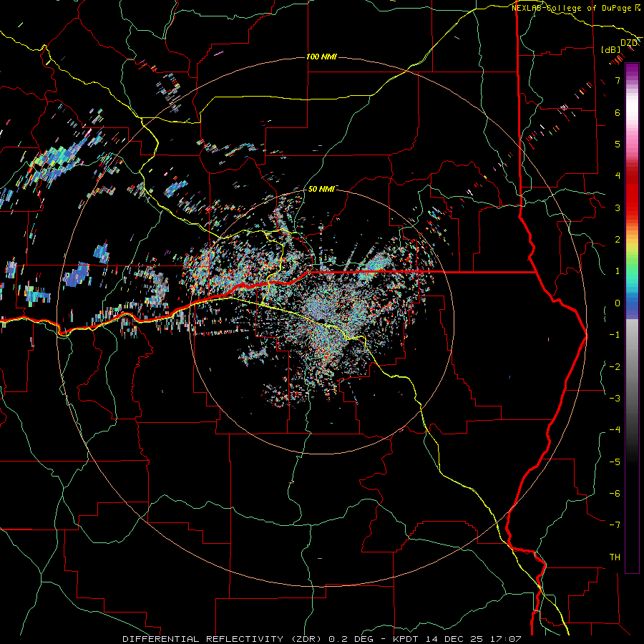Select the scale value "5"

[618, 144]
